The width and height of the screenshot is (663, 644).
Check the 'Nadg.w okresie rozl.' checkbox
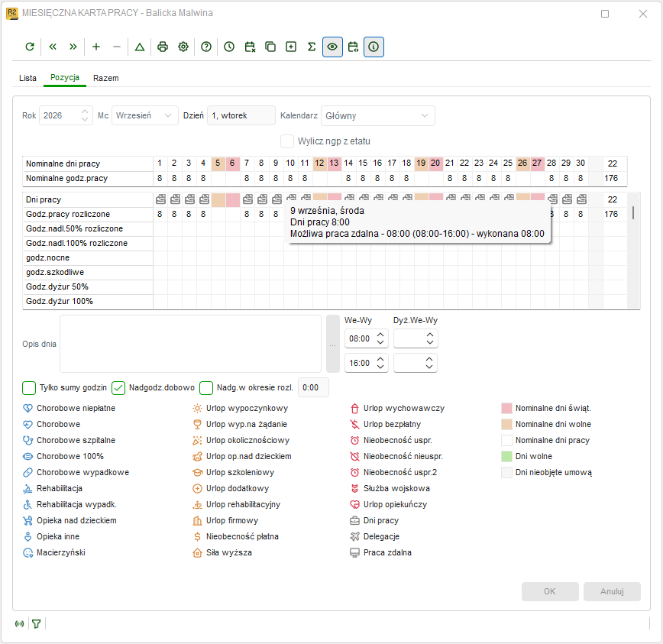[x=206, y=388]
